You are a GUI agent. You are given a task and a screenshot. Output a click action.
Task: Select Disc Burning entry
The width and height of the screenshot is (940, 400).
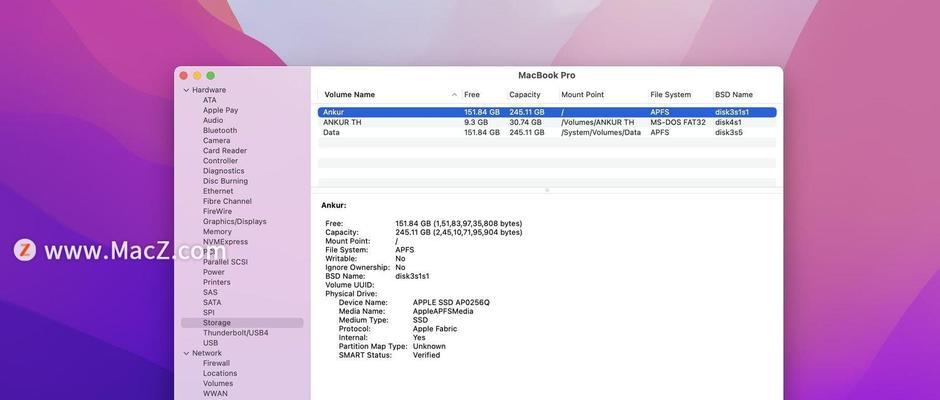225,181
